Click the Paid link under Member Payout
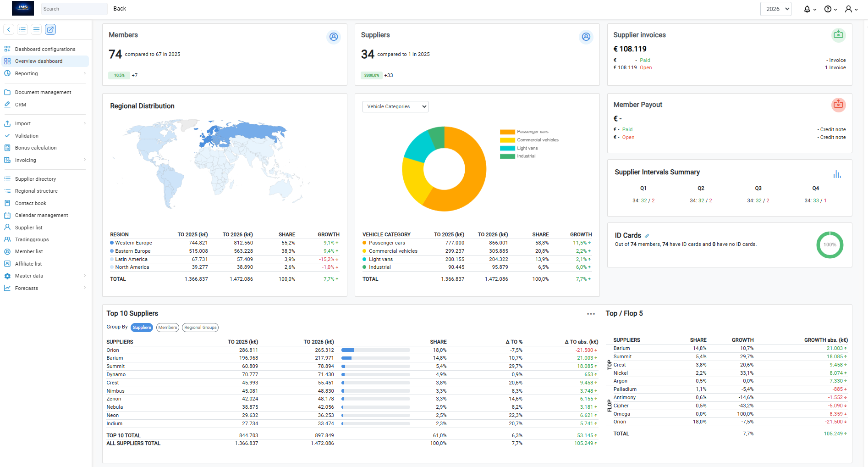 (x=627, y=129)
